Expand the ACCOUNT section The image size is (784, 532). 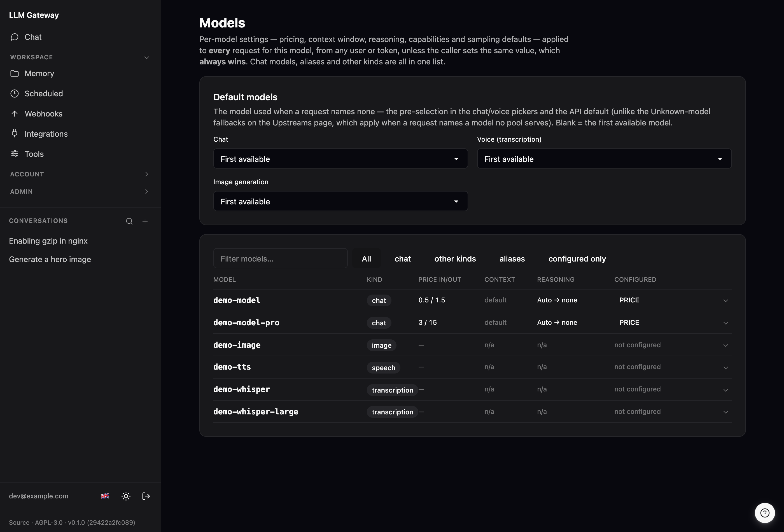click(80, 174)
